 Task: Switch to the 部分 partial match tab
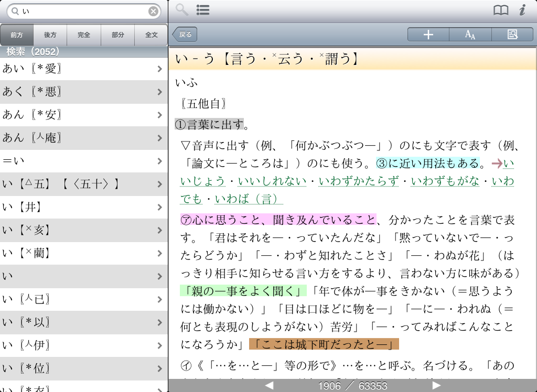pyautogui.click(x=118, y=35)
